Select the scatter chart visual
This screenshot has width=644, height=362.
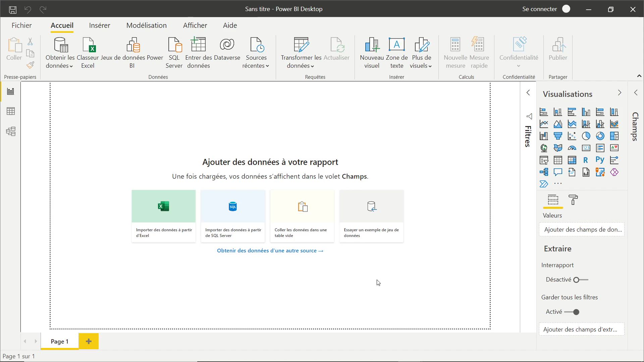coord(572,136)
